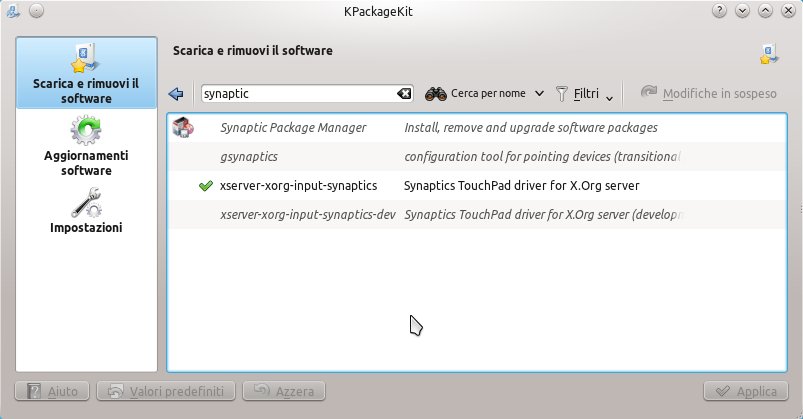The image size is (803, 419).
Task: Click the Applica apply button
Action: (x=745, y=391)
